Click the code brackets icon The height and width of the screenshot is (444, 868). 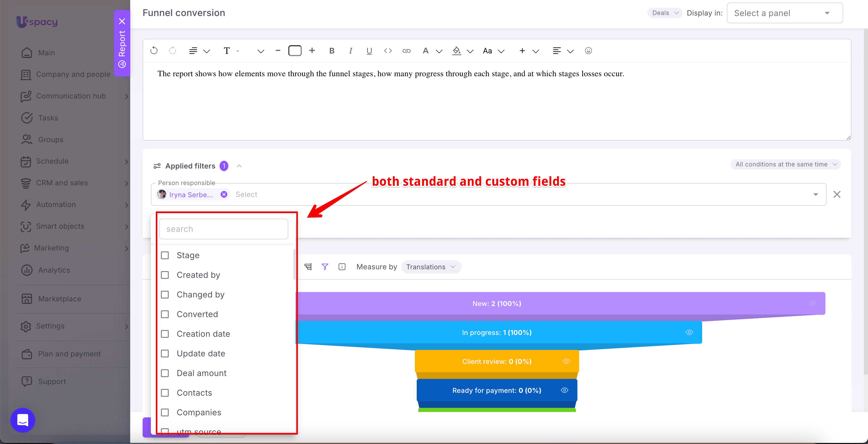388,51
